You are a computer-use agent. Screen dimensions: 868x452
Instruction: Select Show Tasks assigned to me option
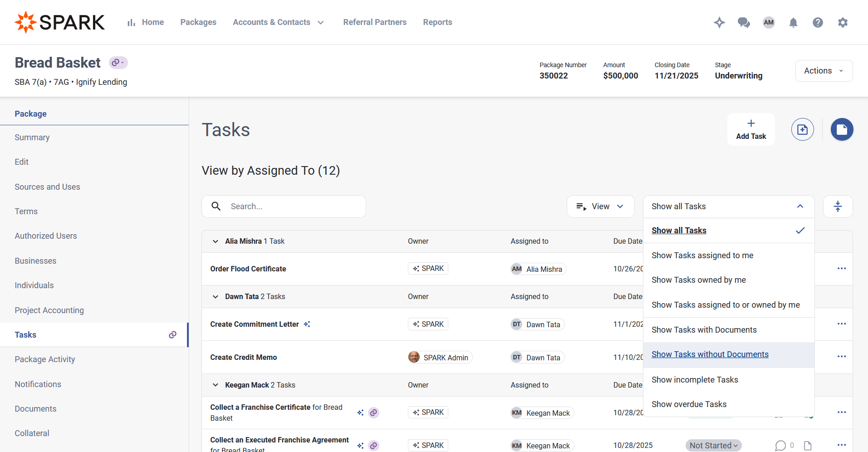pos(702,255)
